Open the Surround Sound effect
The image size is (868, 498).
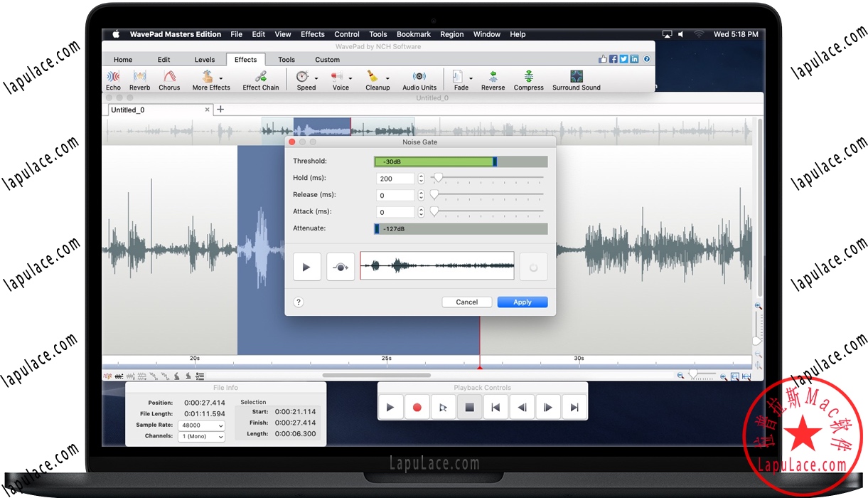click(576, 80)
